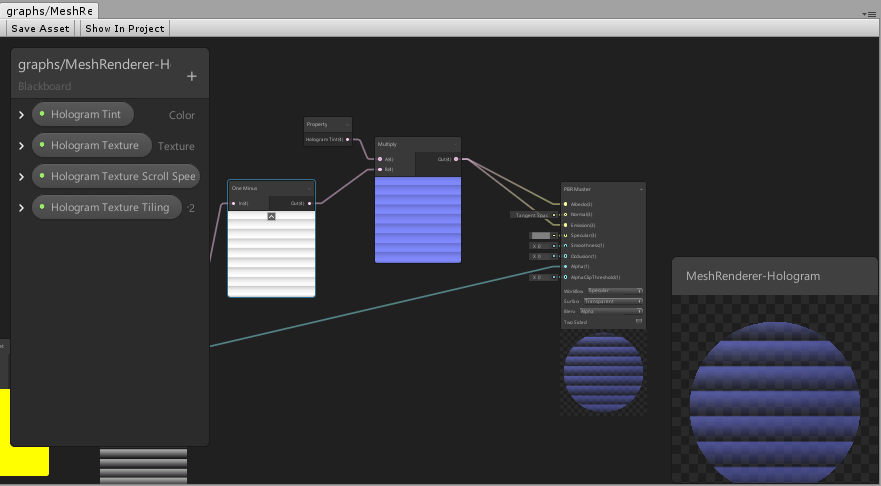Click the Albedo input port on PBR Master
The height and width of the screenshot is (486, 881).
[x=565, y=204]
